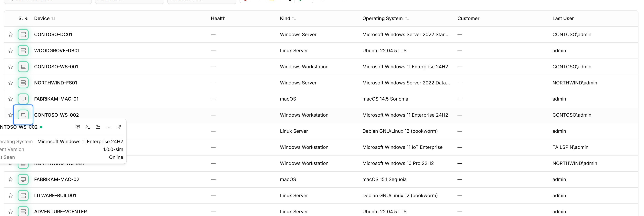Click 'Windows Workstation' in CONTOSO-WS-001 row
Image resolution: width=644 pixels, height=216 pixels.
tap(304, 67)
